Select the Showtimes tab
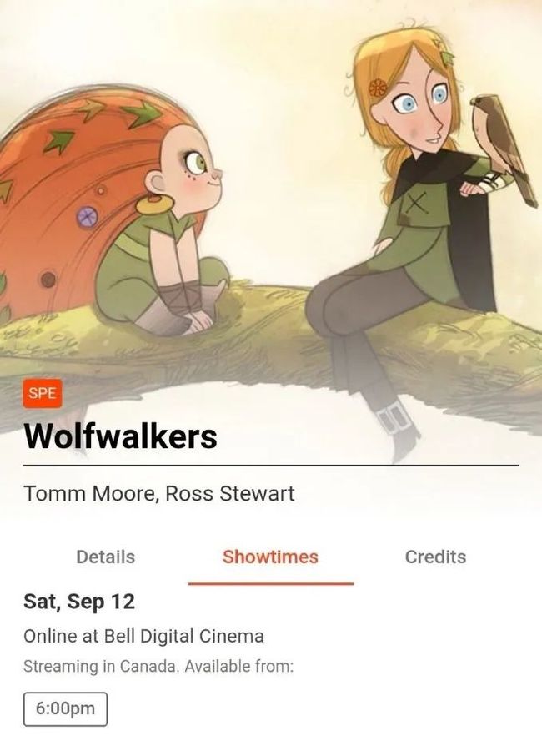 click(x=270, y=557)
